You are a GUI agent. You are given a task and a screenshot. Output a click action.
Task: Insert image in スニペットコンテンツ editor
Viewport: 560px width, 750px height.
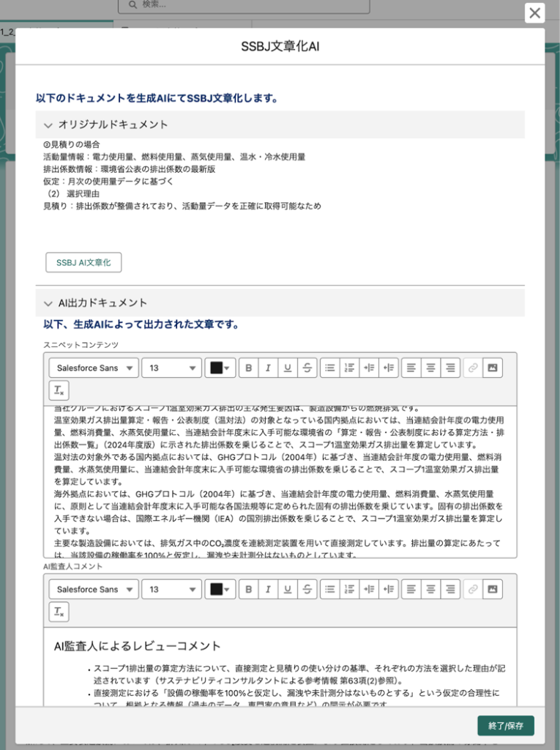tap(493, 368)
